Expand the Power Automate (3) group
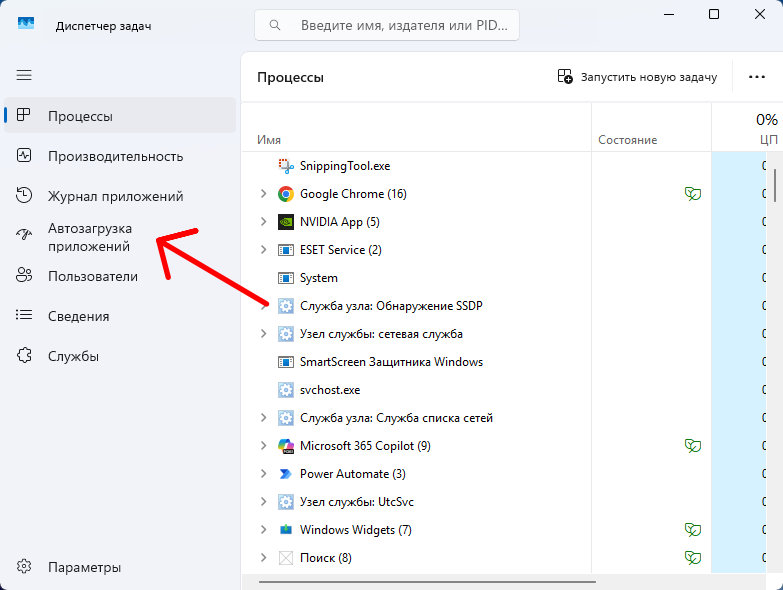Viewport: 783px width, 590px height. click(263, 474)
